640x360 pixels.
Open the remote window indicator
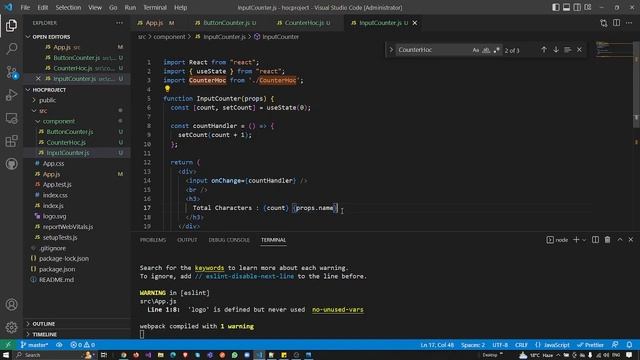pos(8,345)
